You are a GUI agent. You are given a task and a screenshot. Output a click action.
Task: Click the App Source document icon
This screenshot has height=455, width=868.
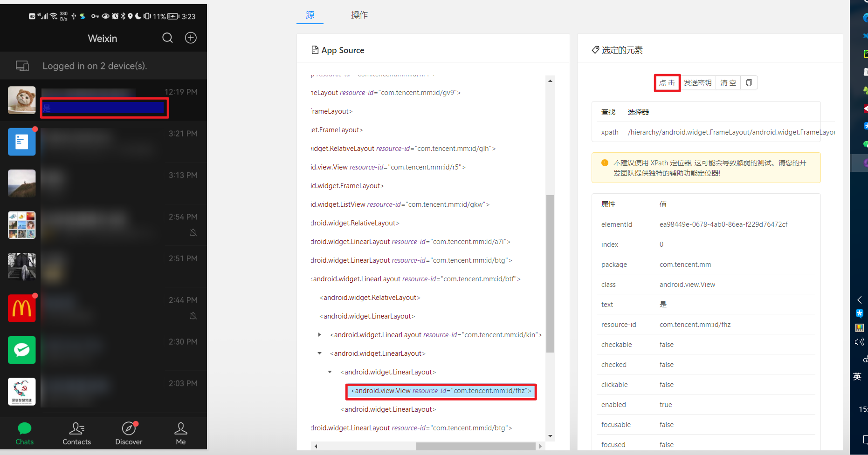pyautogui.click(x=315, y=50)
